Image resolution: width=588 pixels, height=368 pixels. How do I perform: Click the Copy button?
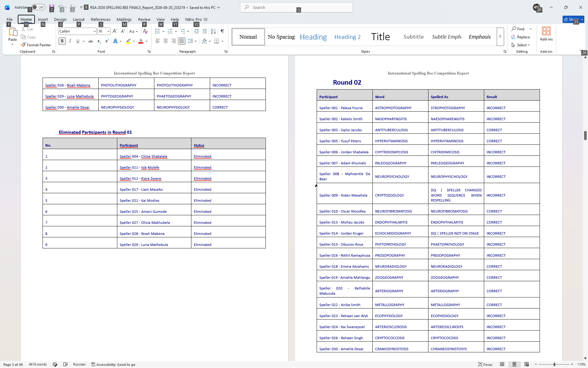pos(28,37)
